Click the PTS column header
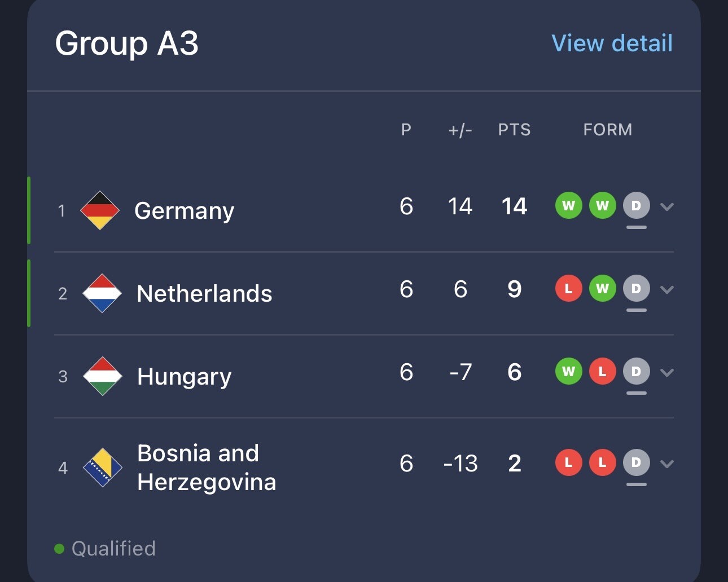Viewport: 728px width, 582px height. click(x=514, y=130)
